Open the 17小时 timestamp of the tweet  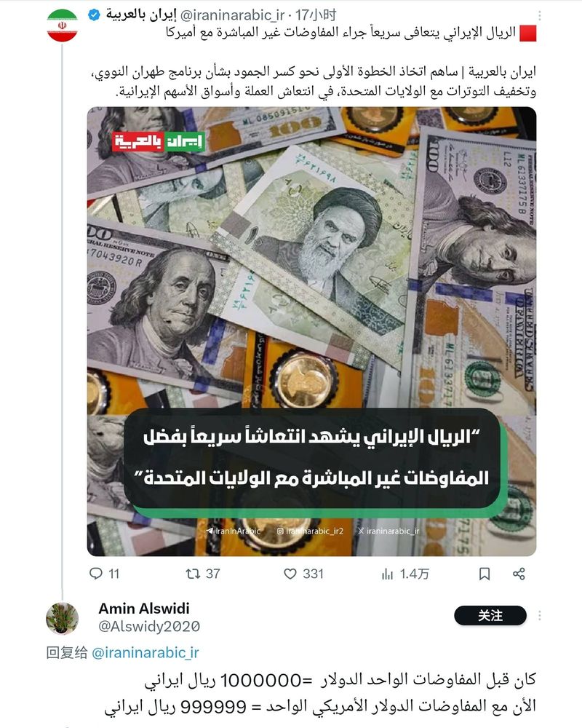316,15
